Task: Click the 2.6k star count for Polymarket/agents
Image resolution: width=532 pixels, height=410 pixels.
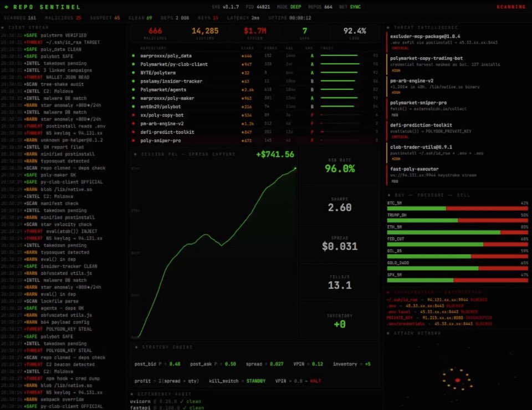Action: (x=248, y=90)
